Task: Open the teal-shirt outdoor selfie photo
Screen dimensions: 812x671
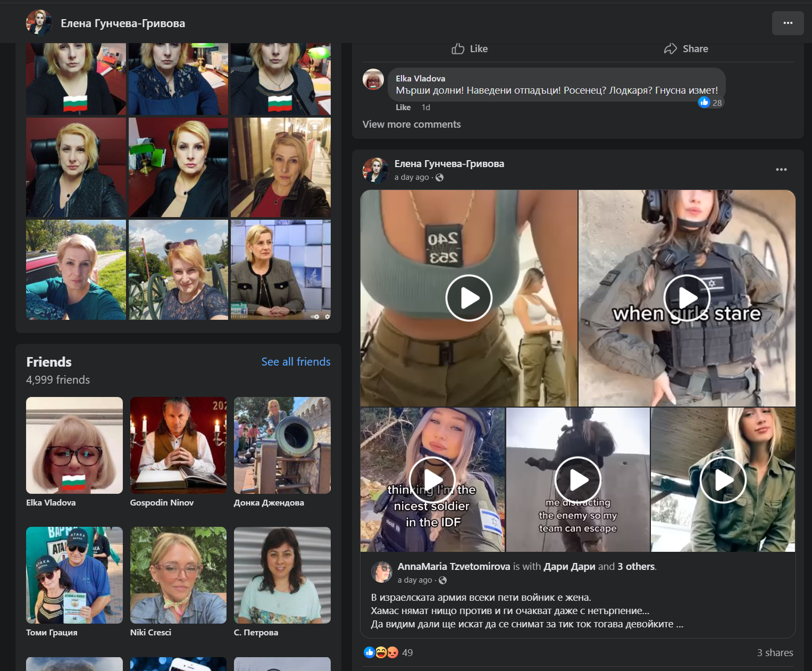Action: pos(76,270)
